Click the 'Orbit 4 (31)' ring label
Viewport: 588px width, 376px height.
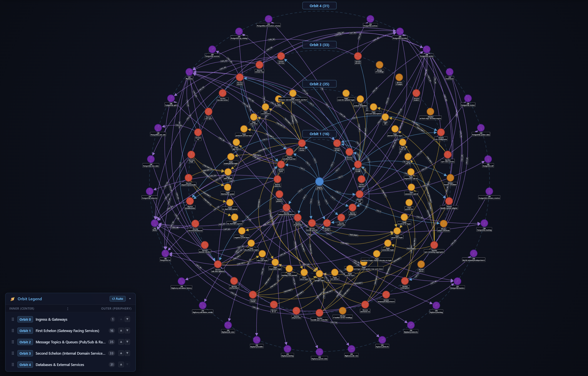click(319, 6)
